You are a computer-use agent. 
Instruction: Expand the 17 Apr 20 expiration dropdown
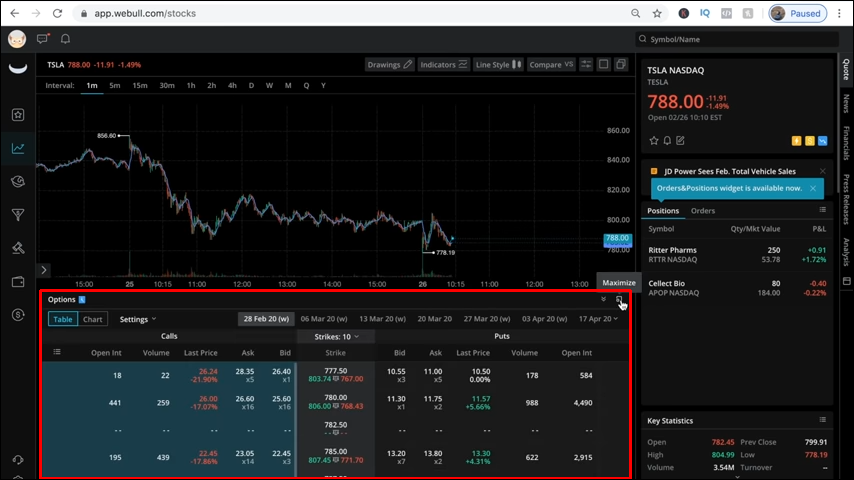point(598,319)
